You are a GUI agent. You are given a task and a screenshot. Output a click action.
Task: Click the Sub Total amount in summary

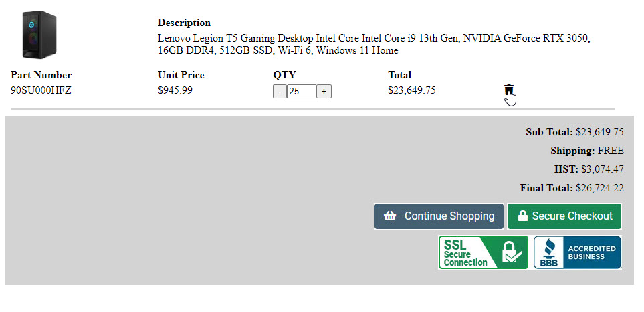click(599, 132)
